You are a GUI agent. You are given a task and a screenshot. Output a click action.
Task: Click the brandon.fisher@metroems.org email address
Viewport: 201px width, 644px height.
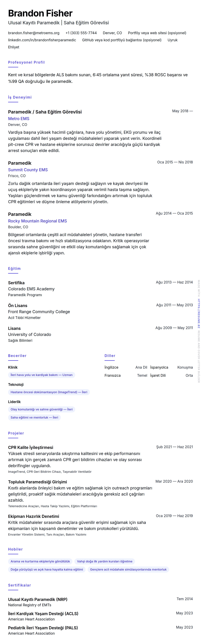pos(34,33)
